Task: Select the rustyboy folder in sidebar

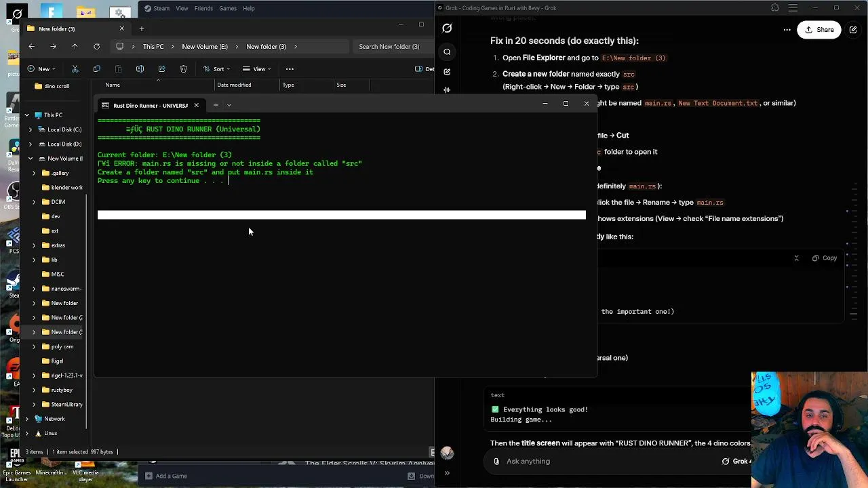Action: click(x=62, y=390)
